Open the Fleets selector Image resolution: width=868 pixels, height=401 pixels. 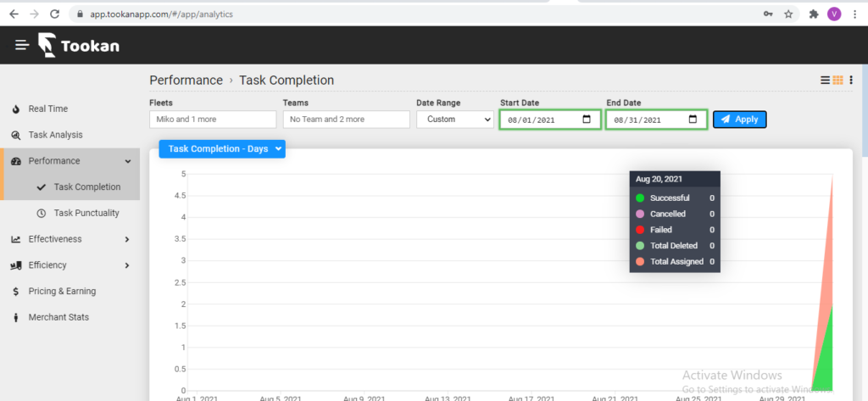(213, 119)
